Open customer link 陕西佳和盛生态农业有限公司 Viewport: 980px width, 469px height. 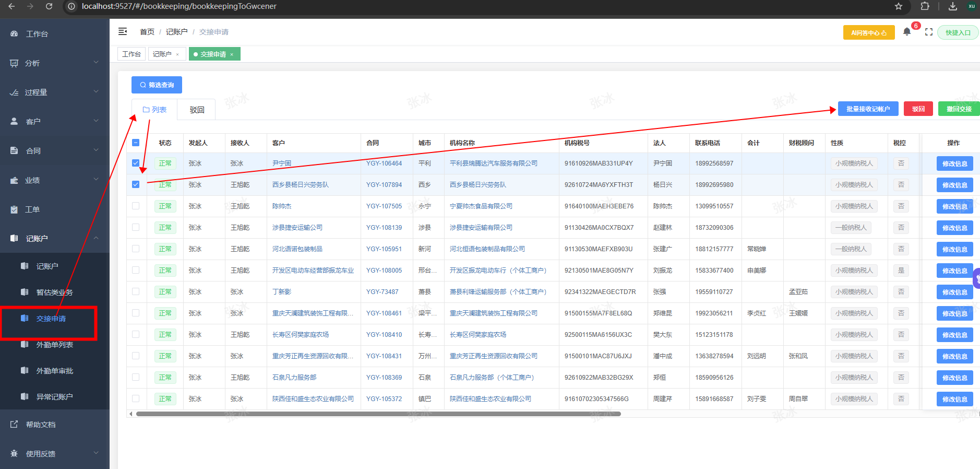click(x=313, y=399)
